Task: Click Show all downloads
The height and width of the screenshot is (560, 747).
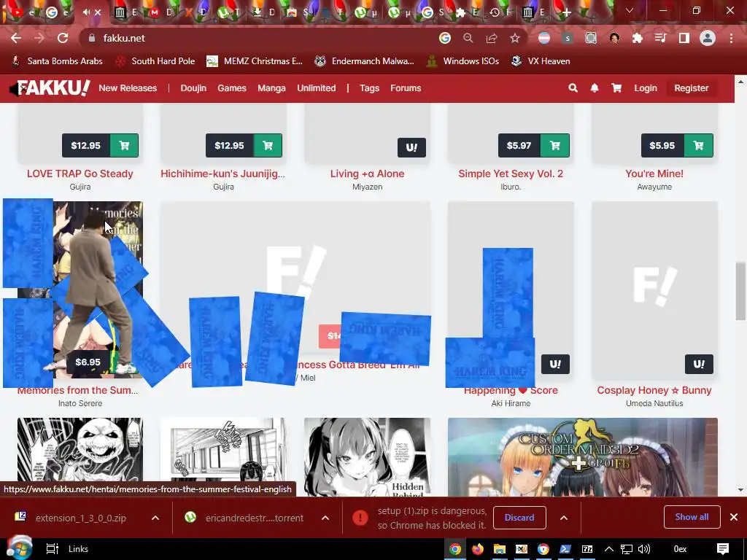Action: tap(692, 517)
